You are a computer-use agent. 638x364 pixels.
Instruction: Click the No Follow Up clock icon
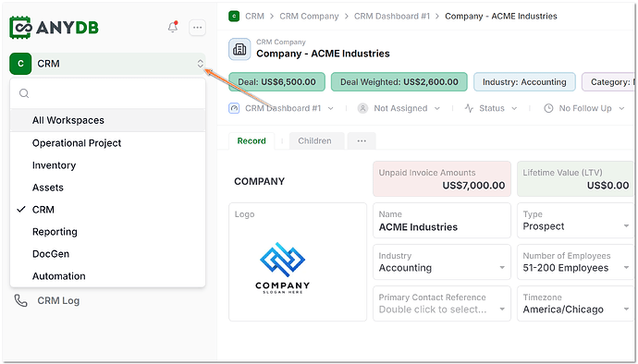(x=548, y=109)
